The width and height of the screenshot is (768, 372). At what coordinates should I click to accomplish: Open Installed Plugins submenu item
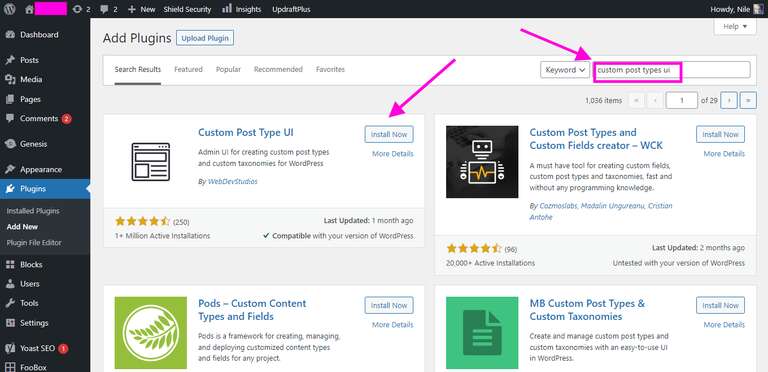click(33, 211)
